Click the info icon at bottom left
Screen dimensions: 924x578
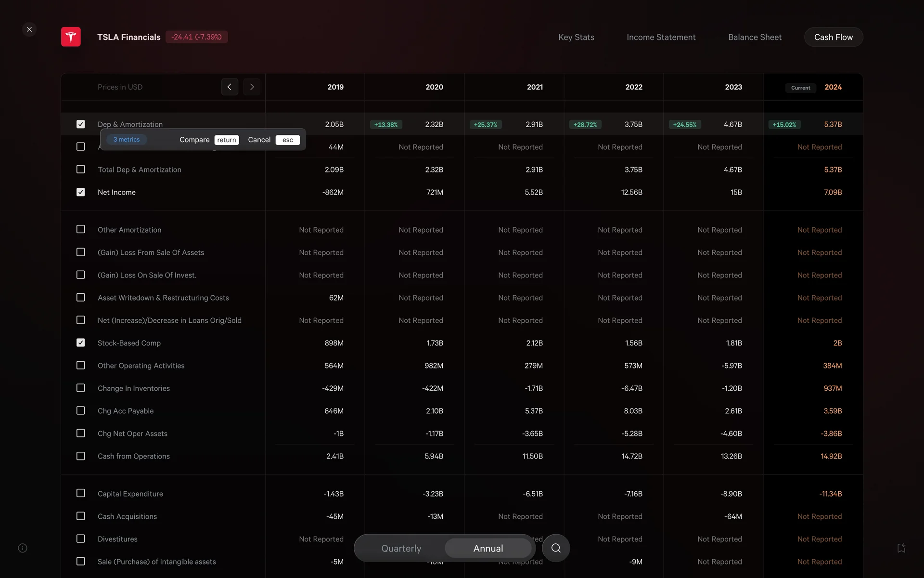[x=23, y=548]
